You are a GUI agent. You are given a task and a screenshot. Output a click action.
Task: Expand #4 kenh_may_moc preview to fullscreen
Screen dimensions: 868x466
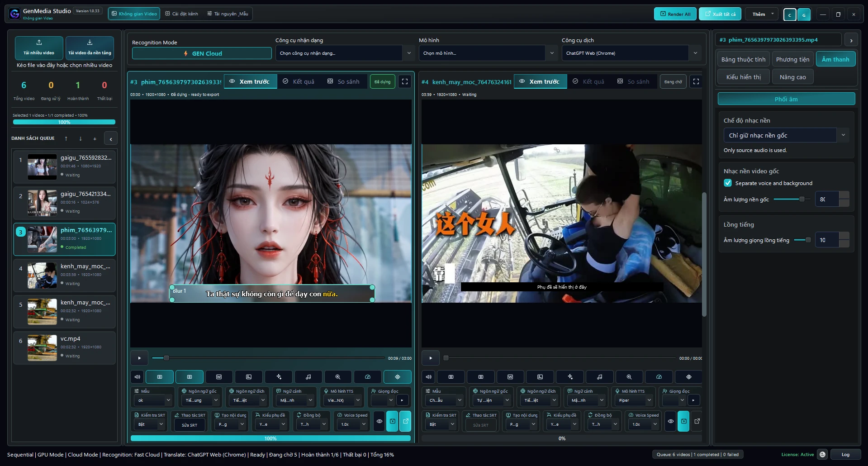point(696,81)
